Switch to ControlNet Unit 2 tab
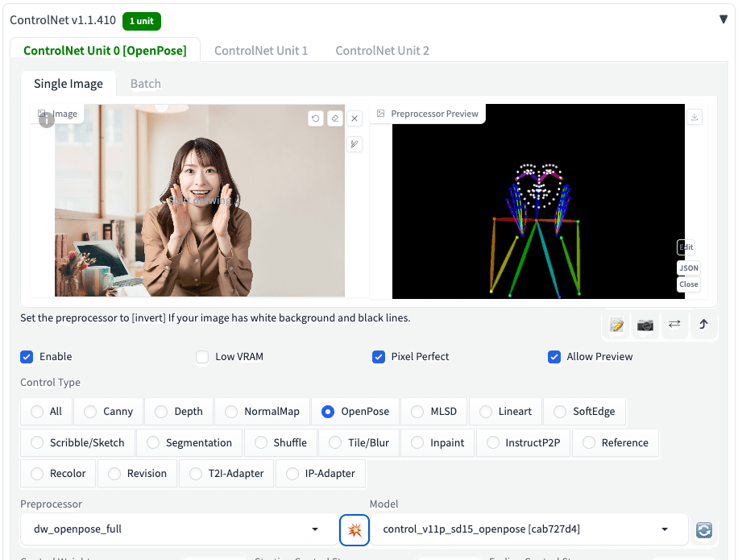738x560 pixels. [382, 50]
